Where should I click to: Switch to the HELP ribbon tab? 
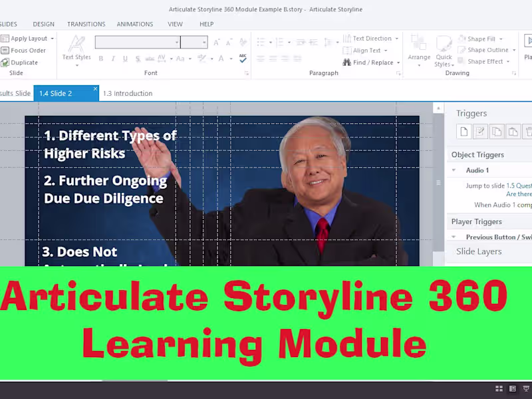(x=207, y=24)
